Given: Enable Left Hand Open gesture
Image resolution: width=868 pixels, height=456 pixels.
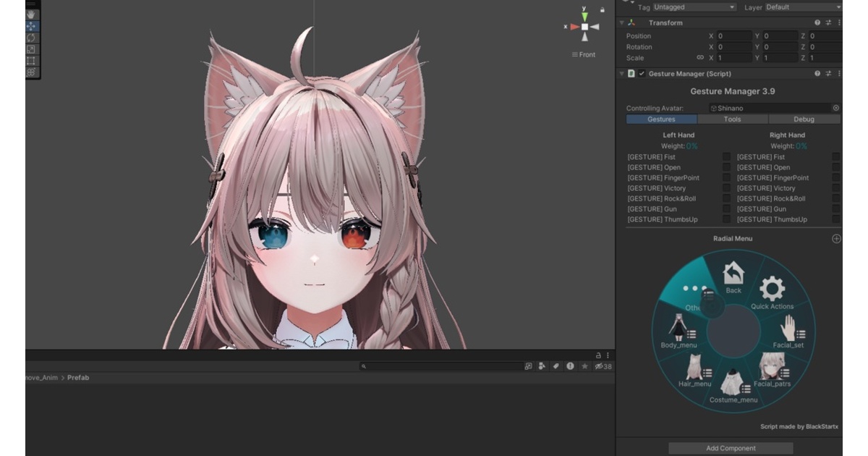Looking at the screenshot, I should 726,167.
